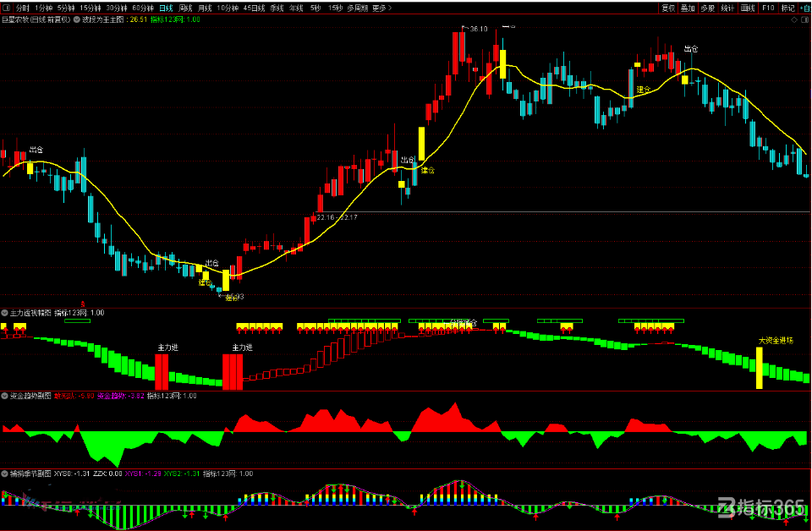Viewport: 812px width, 531px height.
Task: Open the F10 company info
Action: point(768,8)
